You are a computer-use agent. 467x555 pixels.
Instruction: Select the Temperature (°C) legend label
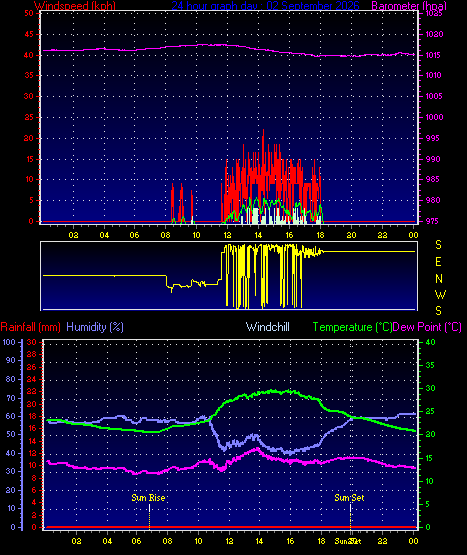[x=352, y=327]
